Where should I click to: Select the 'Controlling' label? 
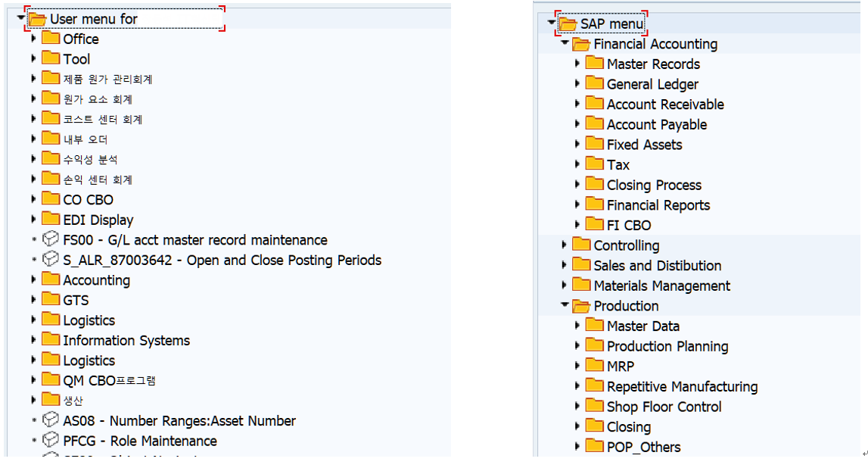point(626,245)
